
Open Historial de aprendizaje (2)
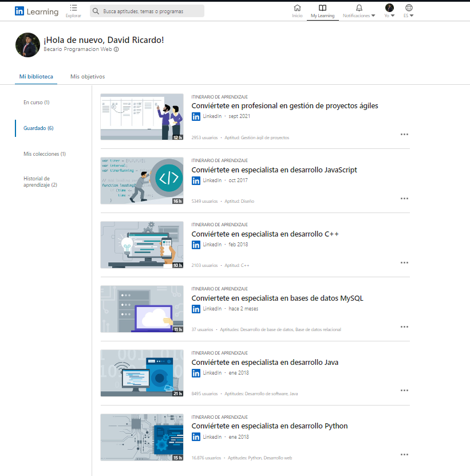(x=40, y=182)
